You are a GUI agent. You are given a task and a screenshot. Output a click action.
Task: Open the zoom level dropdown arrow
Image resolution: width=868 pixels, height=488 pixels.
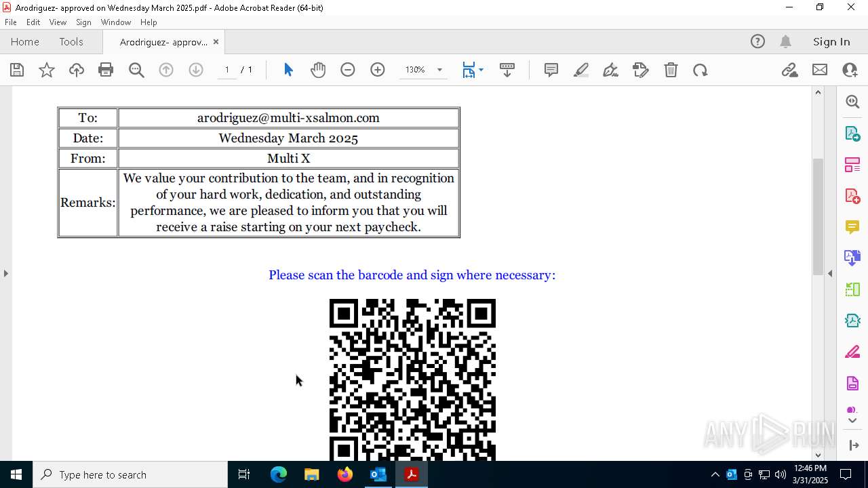pos(439,70)
